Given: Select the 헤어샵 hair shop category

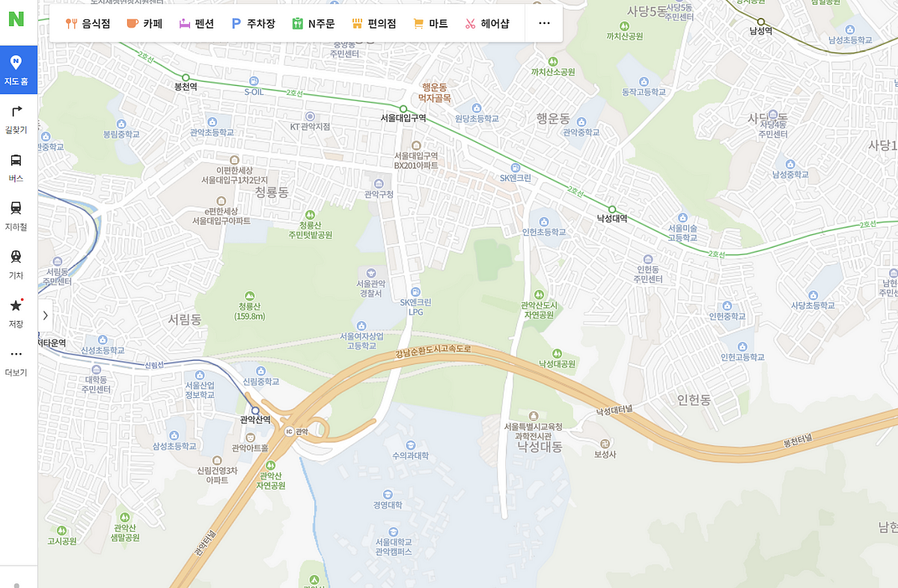Looking at the screenshot, I should tap(486, 23).
